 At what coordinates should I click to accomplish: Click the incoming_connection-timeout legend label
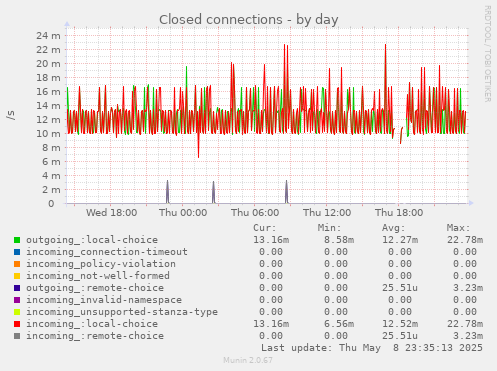click(x=107, y=252)
